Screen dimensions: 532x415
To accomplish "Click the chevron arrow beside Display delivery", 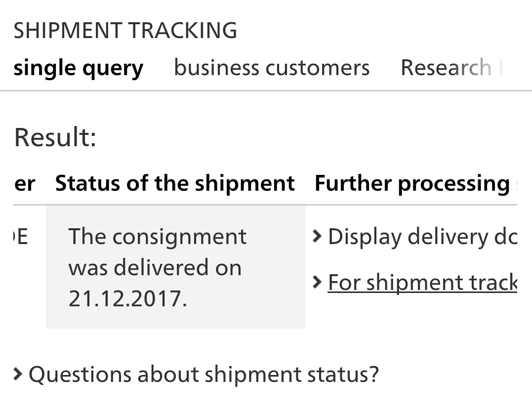I will [317, 237].
